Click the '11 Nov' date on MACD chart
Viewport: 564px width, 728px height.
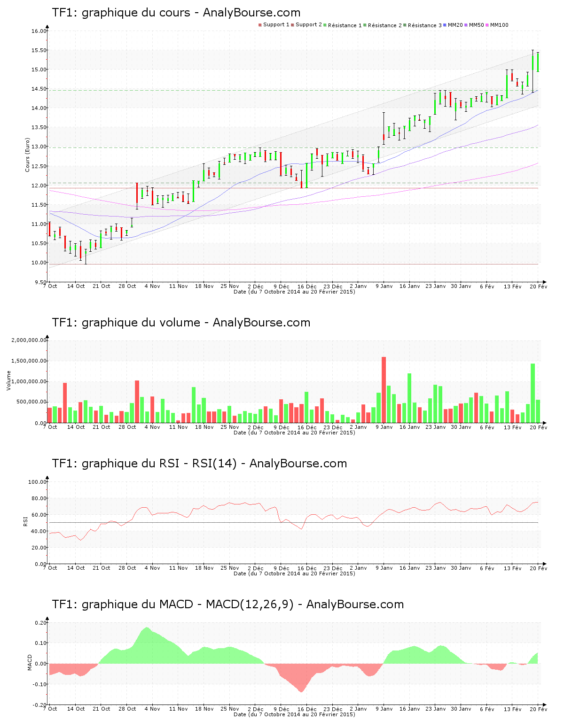point(179,709)
